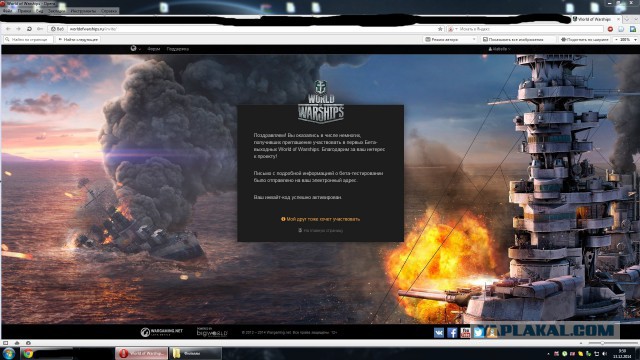This screenshot has width=640, height=360.
Task: Open the Справка menu
Action: tap(109, 11)
